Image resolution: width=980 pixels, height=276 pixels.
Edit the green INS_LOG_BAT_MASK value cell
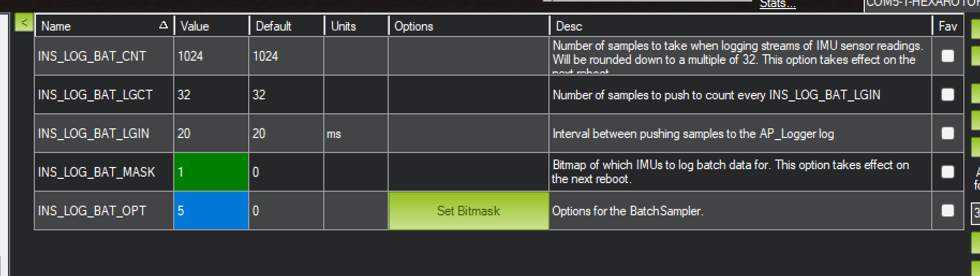tap(211, 172)
